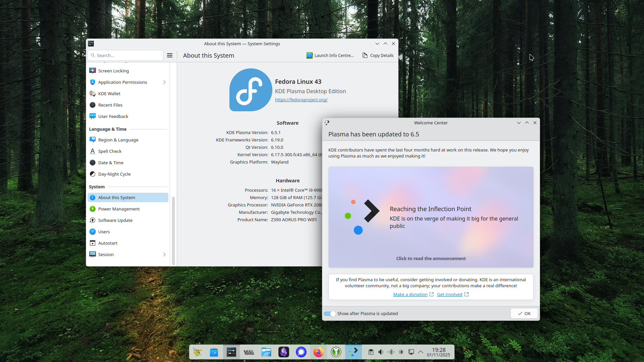This screenshot has height=362, width=644.
Task: Open KeePassXC from the taskbar
Action: [x=336, y=352]
